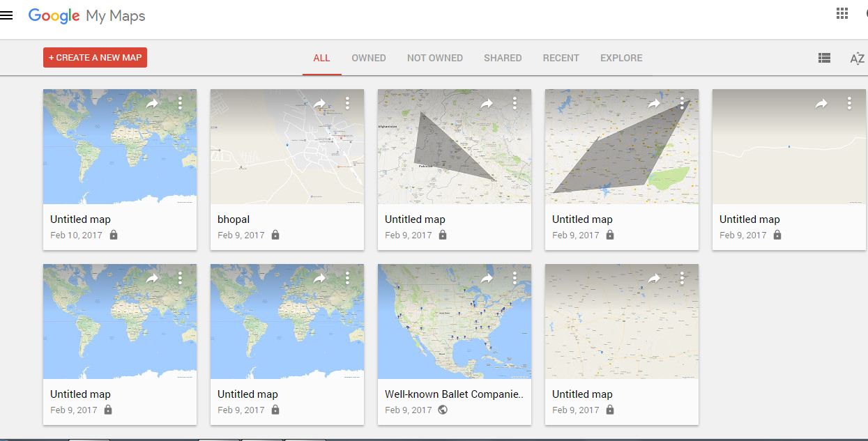Select the SHARED tab

[503, 58]
